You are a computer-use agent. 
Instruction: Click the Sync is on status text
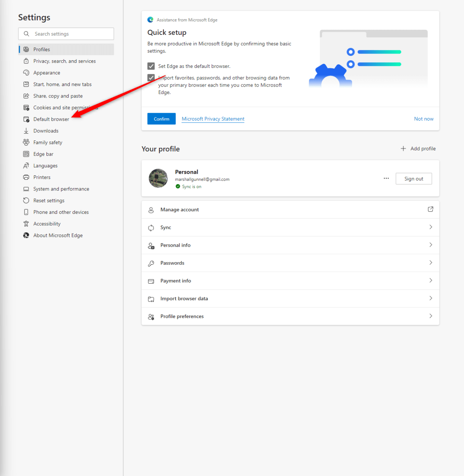tap(192, 186)
